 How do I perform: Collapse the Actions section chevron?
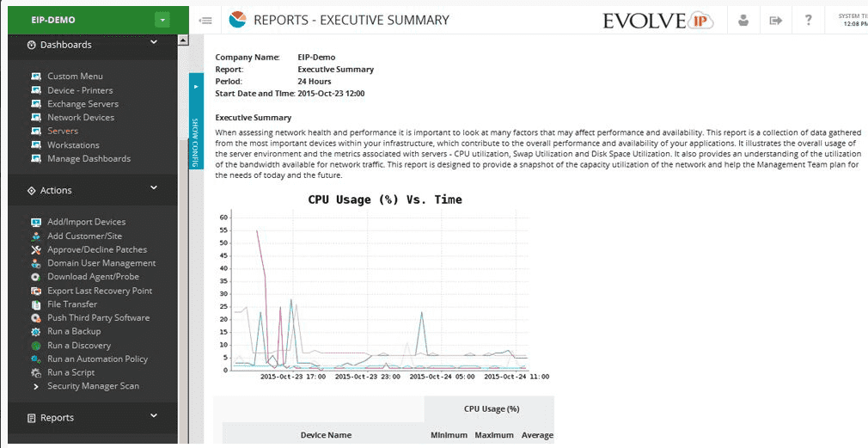154,188
